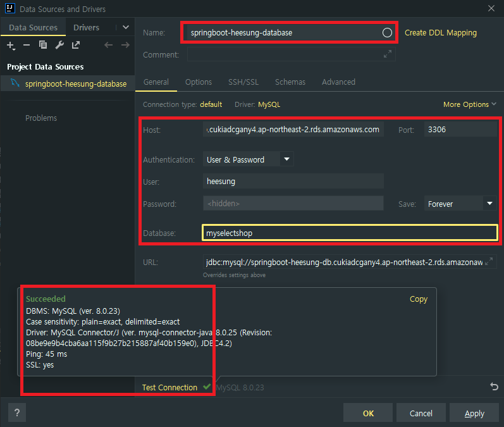Image resolution: width=504 pixels, height=427 pixels.
Task: Click the green Succeeded status text
Action: click(x=46, y=299)
